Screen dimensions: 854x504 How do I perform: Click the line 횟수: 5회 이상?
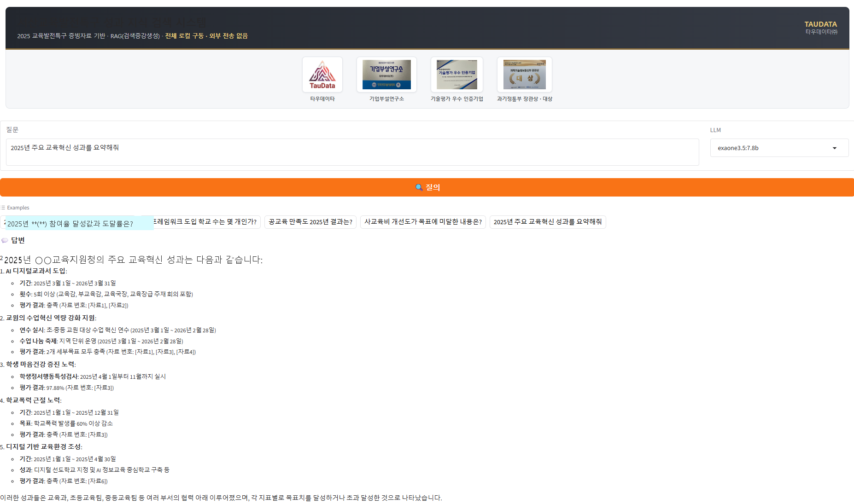click(x=106, y=294)
